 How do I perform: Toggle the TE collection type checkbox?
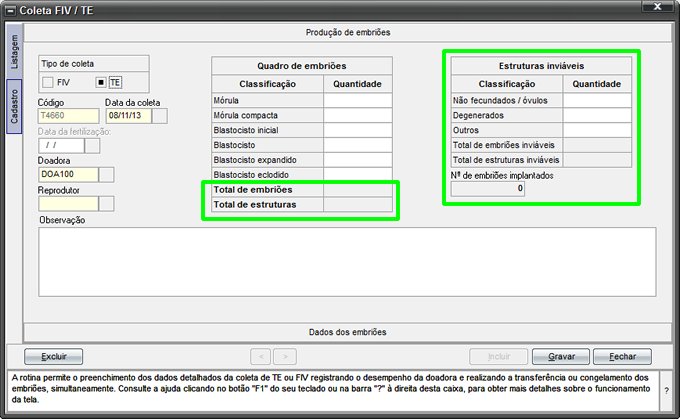[x=101, y=82]
